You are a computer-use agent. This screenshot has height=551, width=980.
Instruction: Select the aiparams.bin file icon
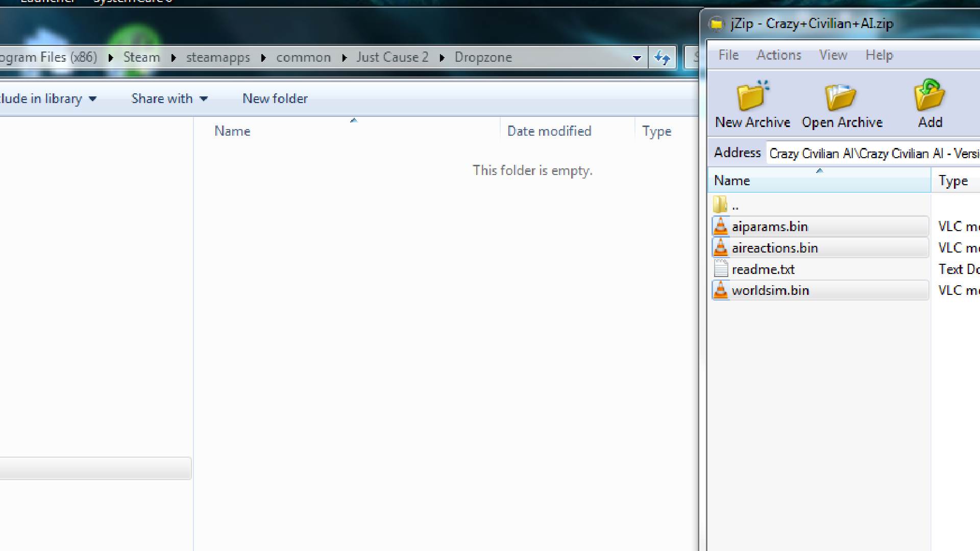(x=720, y=227)
